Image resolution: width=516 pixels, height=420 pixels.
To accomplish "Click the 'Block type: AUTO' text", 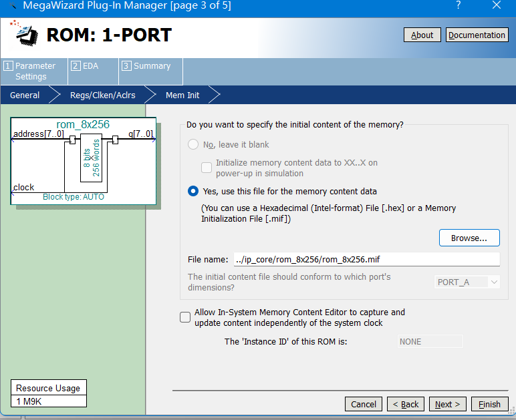I will [74, 197].
